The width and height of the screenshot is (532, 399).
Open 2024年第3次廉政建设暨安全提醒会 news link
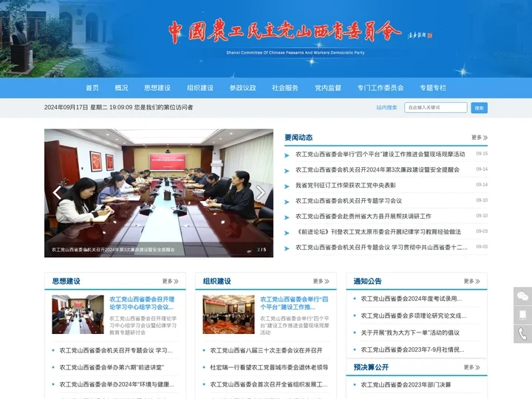tap(378, 170)
